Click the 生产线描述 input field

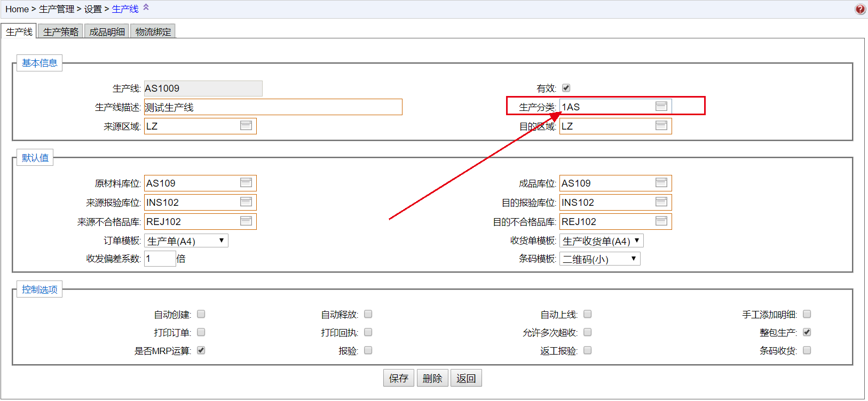click(x=273, y=107)
